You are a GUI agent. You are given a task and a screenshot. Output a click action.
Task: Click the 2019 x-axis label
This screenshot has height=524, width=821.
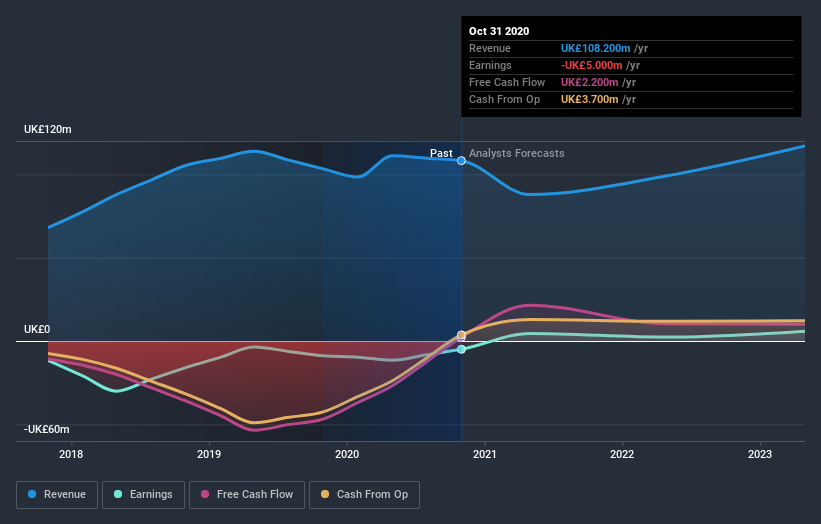(209, 454)
